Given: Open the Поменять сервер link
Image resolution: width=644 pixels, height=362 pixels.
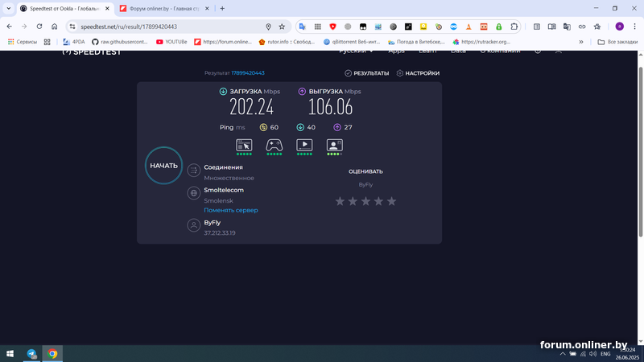Looking at the screenshot, I should pos(230,210).
